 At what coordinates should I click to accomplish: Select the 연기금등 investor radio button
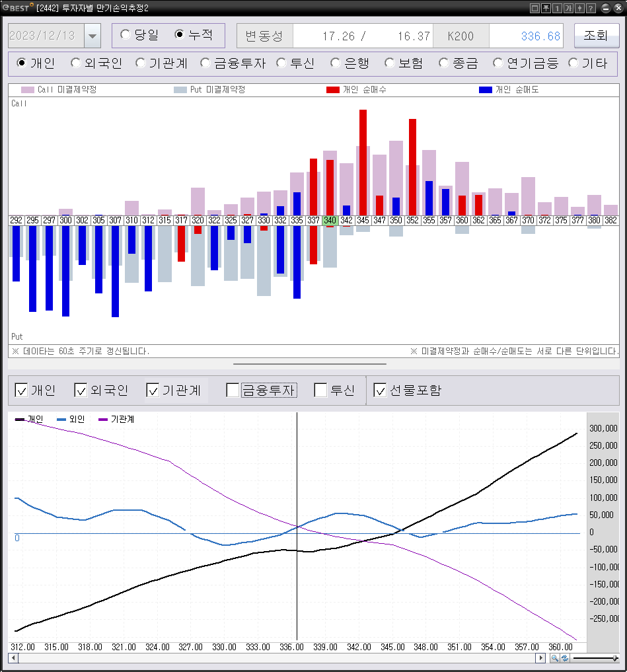[x=498, y=63]
